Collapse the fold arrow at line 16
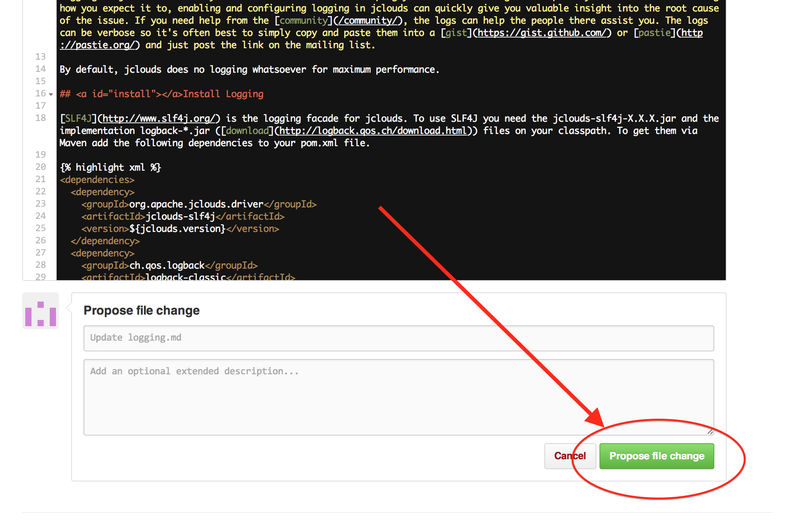 click(51, 94)
